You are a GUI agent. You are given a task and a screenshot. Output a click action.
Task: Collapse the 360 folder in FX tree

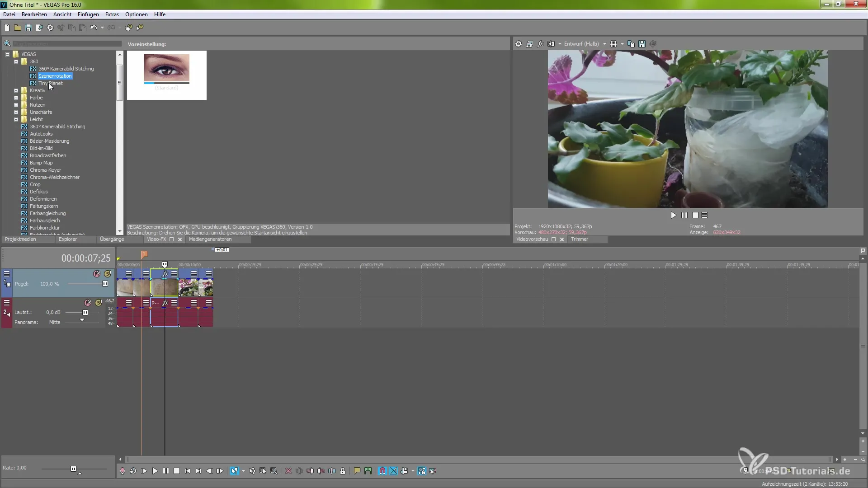[x=16, y=61]
